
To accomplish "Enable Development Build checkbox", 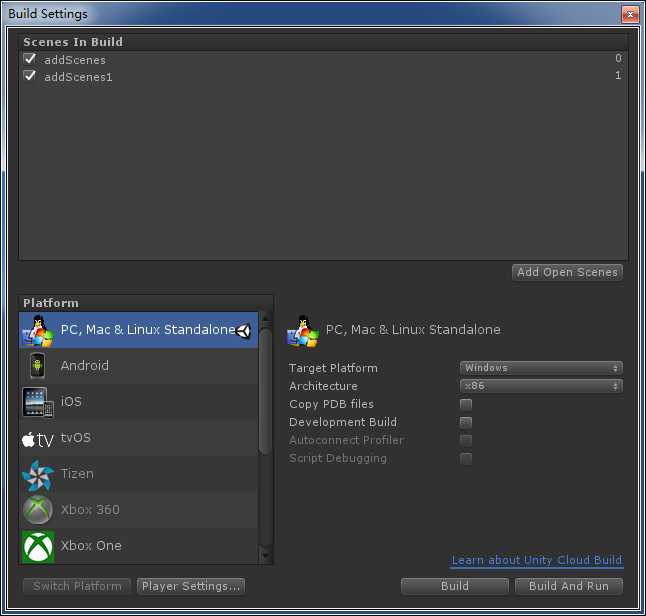I will pyautogui.click(x=466, y=422).
